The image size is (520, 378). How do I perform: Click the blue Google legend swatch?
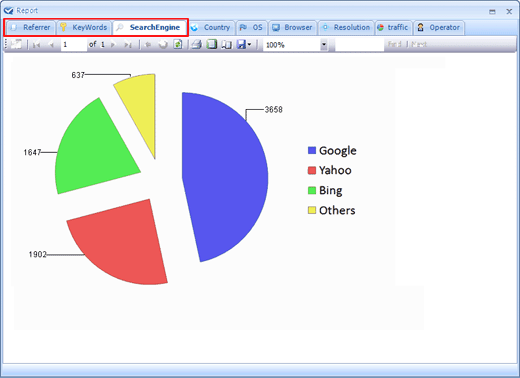tap(312, 150)
